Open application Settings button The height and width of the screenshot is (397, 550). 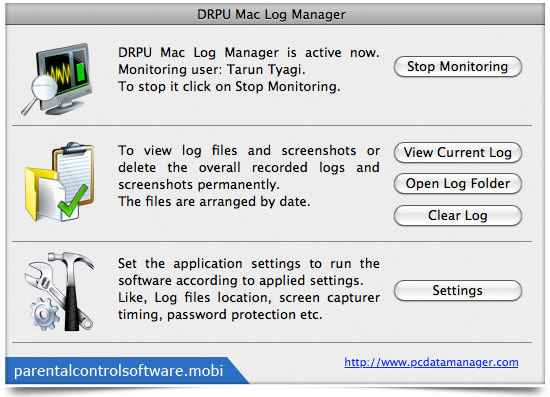(x=458, y=290)
